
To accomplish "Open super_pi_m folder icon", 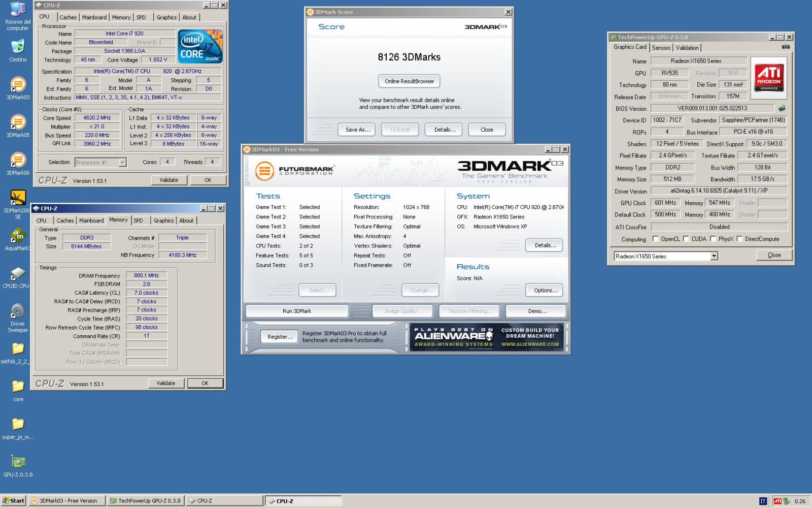I will coord(18,428).
